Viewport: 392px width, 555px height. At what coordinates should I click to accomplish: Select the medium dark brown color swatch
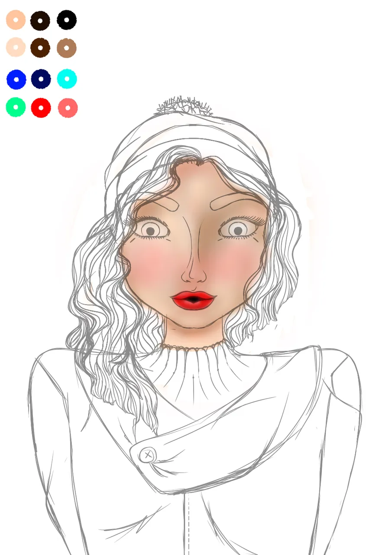point(40,48)
